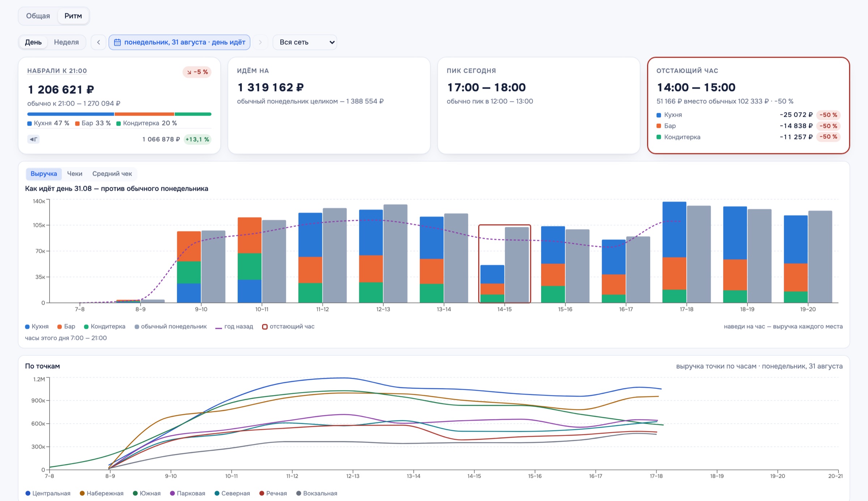Image resolution: width=868 pixels, height=501 pixels.
Task: Click the 14:00 — 15:00 lagging hour
Action: [696, 87]
